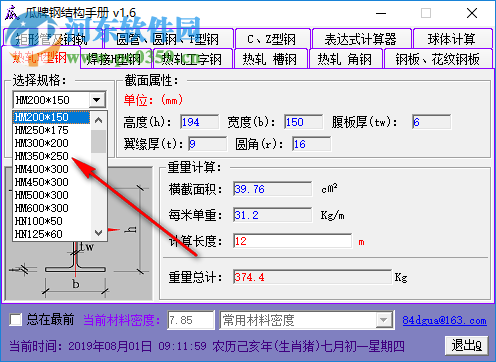
Task: Click the 当前材料密度 field showing 7.85
Action: click(191, 320)
